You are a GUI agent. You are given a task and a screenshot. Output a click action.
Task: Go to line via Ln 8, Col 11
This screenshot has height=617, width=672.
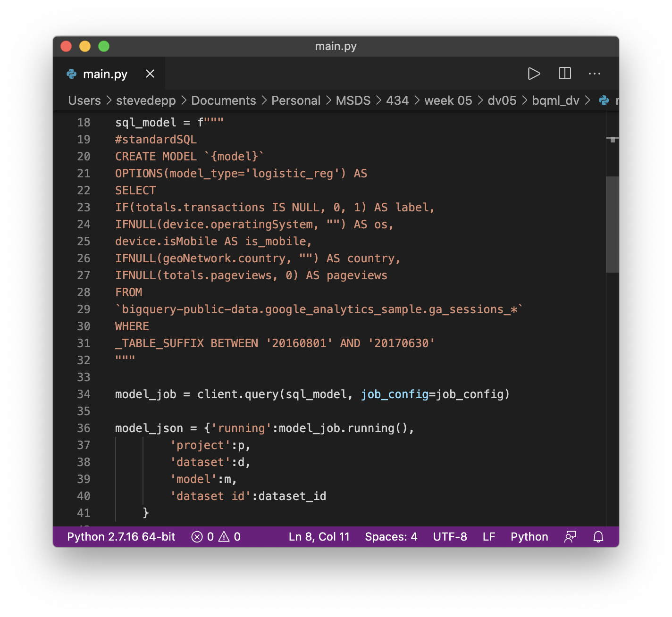[319, 537]
